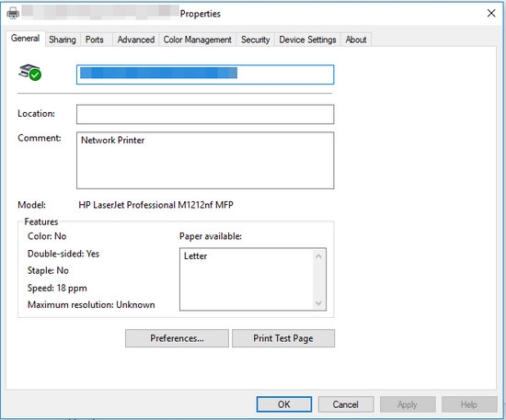Image resolution: width=506 pixels, height=420 pixels.
Task: Open the Ports tab
Action: tap(95, 40)
